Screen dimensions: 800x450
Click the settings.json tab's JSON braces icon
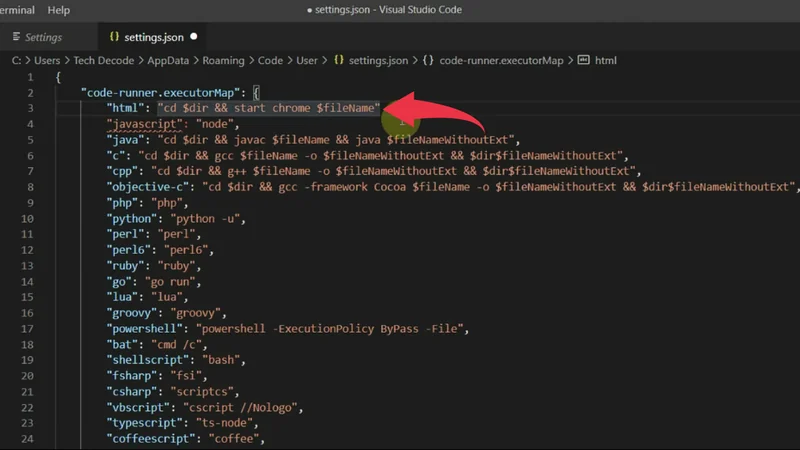113,37
